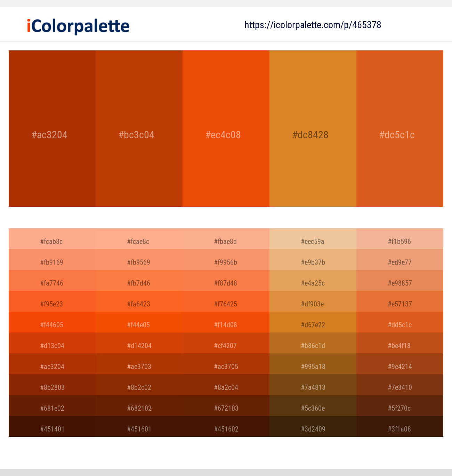Viewport: 452px width, 476px height.
Task: Open the icolorpalette.com/p/465378 link
Action: pyautogui.click(x=313, y=25)
